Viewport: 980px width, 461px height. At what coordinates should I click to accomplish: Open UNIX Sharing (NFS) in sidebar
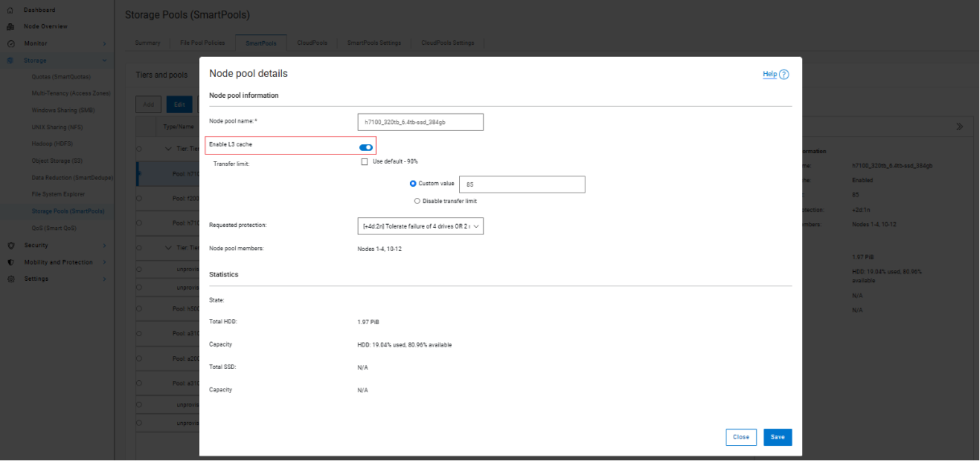[x=57, y=127]
